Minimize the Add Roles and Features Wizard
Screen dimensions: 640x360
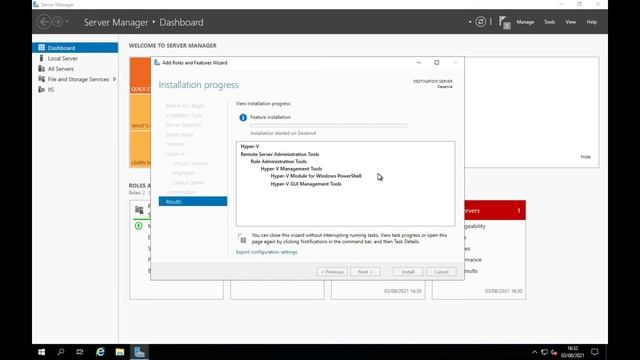(418, 62)
